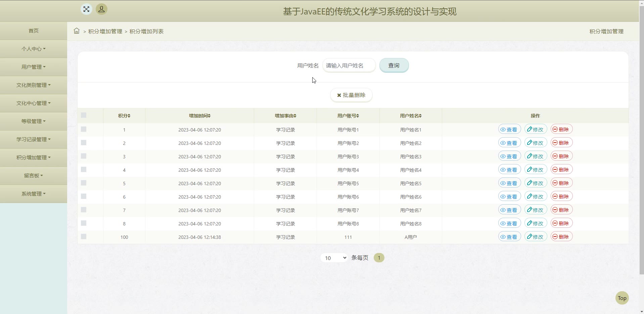Delete the record for 用户账号7
Viewport: 644px width, 314px height.
[561, 210]
